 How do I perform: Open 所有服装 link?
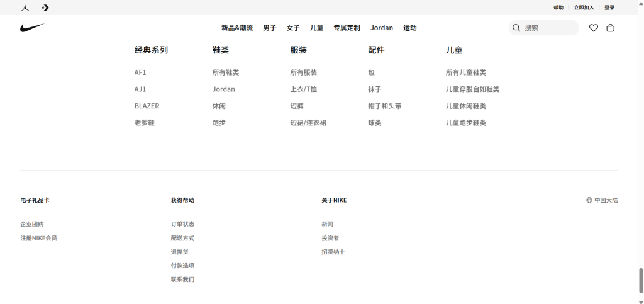coord(303,72)
